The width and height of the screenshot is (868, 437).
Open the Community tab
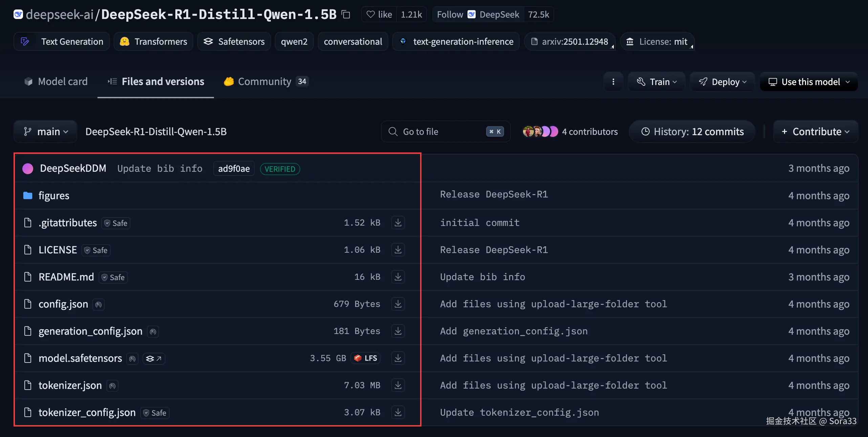266,82
